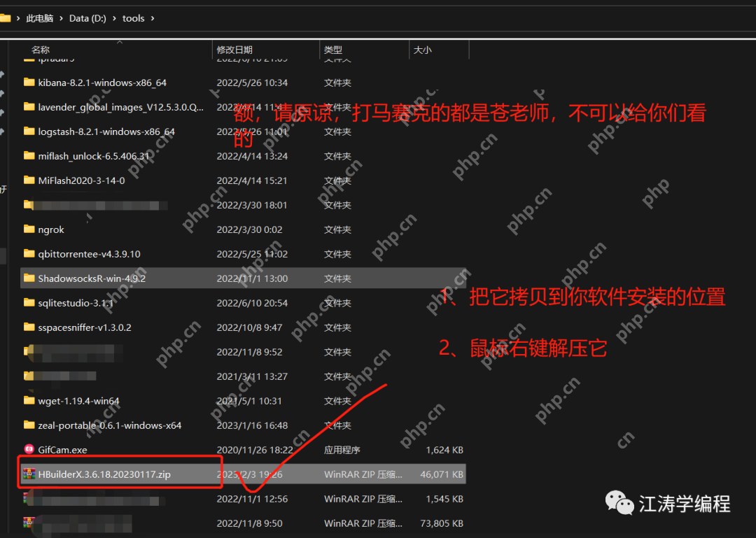This screenshot has width=756, height=538.
Task: Expand the chevron after 此电脑 breadcrumb
Action: (x=62, y=18)
